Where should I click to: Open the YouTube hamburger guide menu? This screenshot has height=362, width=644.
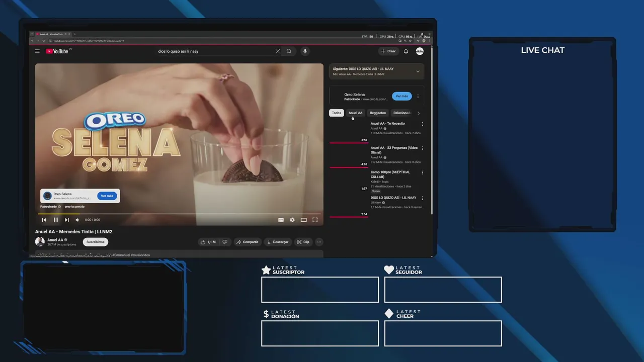[x=37, y=51]
